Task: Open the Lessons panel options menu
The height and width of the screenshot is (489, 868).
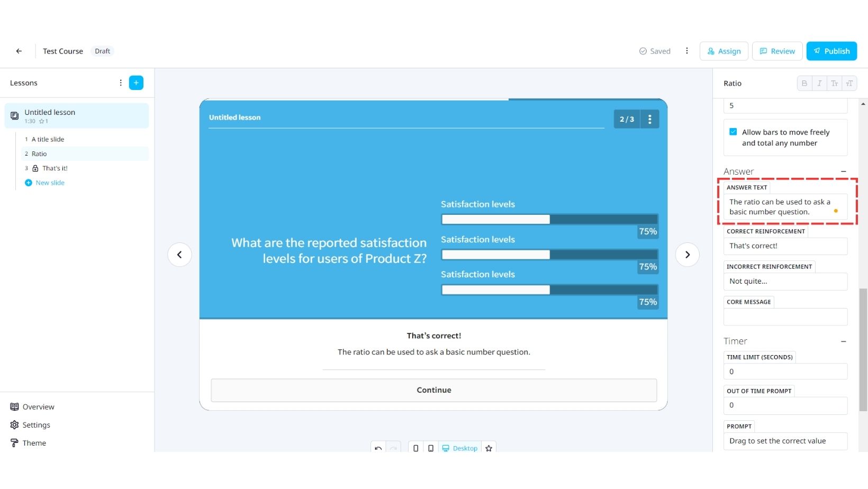Action: (121, 83)
